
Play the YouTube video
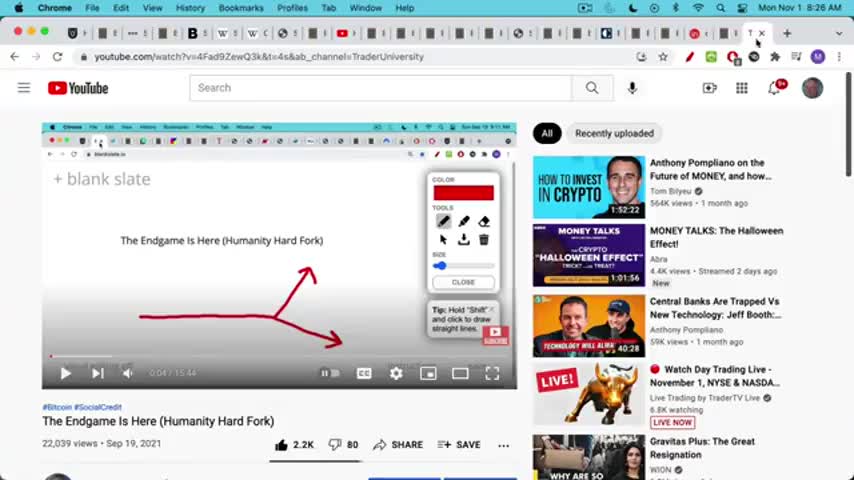coord(66,373)
